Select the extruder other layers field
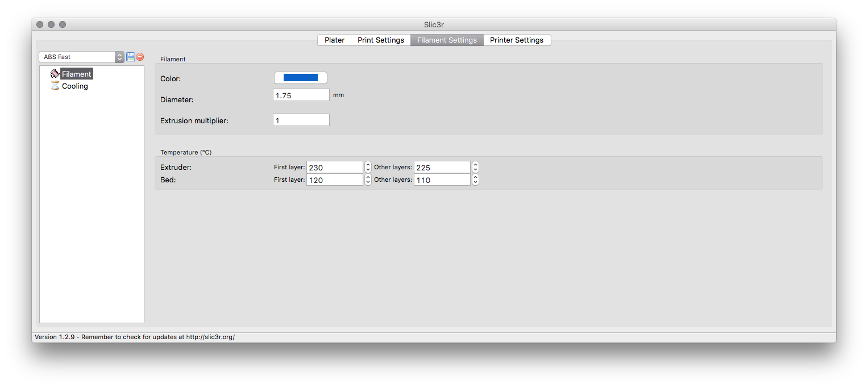 pos(442,167)
